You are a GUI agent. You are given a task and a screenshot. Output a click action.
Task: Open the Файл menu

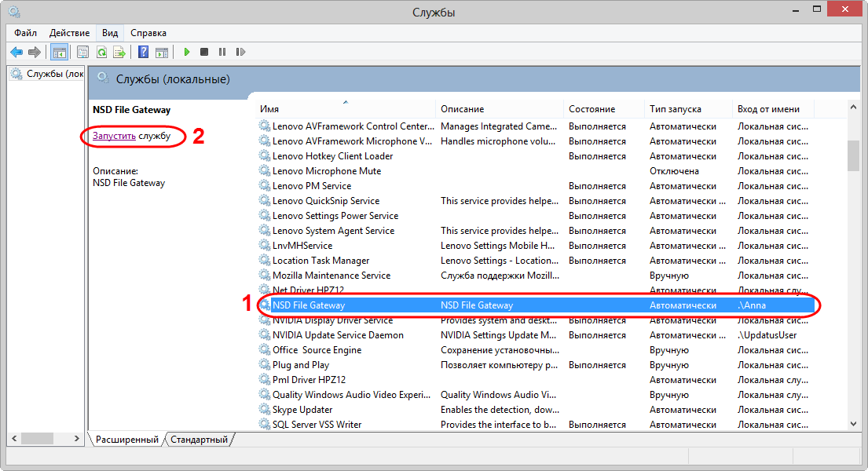pos(25,33)
